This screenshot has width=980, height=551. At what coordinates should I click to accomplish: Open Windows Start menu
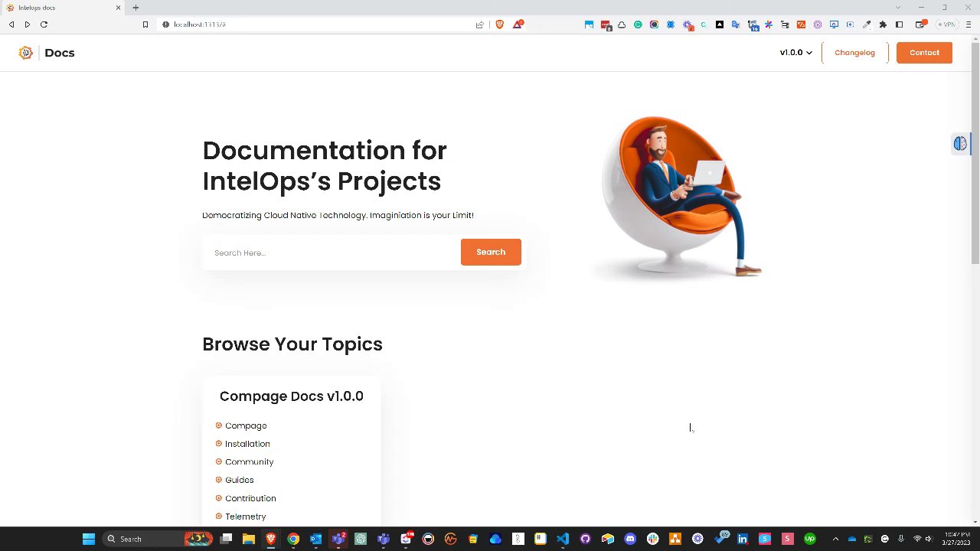89,539
